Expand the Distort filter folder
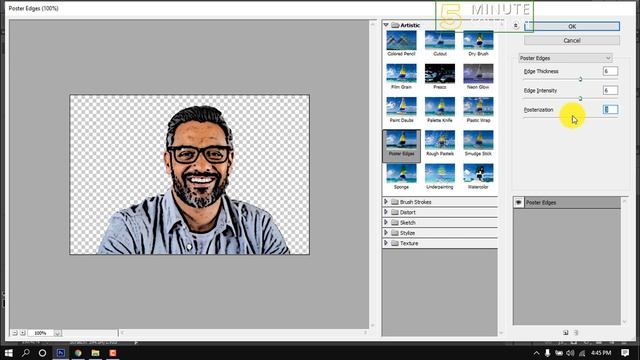Viewport: 640px width, 360px height. pyautogui.click(x=386, y=212)
